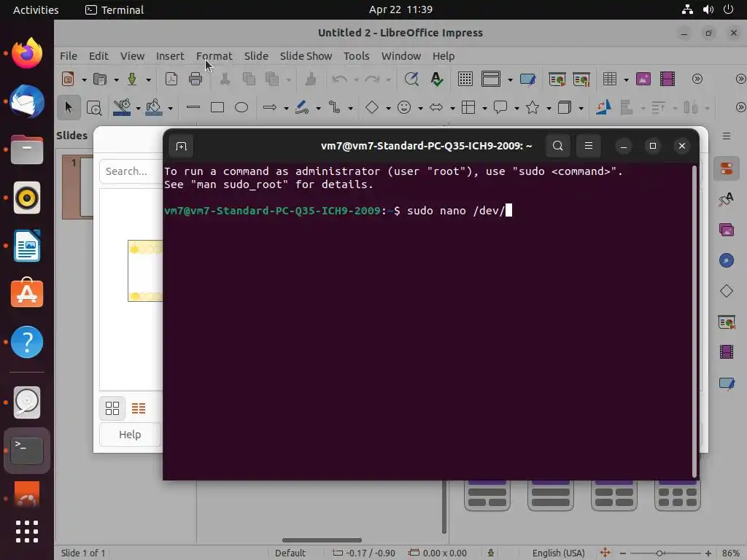Open the terminal hamburger menu
The width and height of the screenshot is (747, 560).
click(x=589, y=146)
